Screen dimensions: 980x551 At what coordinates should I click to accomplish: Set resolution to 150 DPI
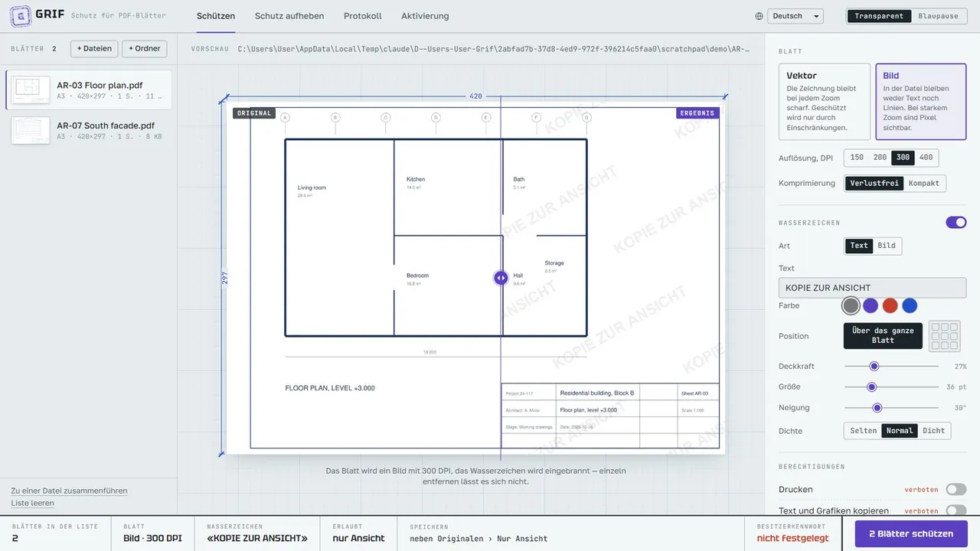coord(857,158)
